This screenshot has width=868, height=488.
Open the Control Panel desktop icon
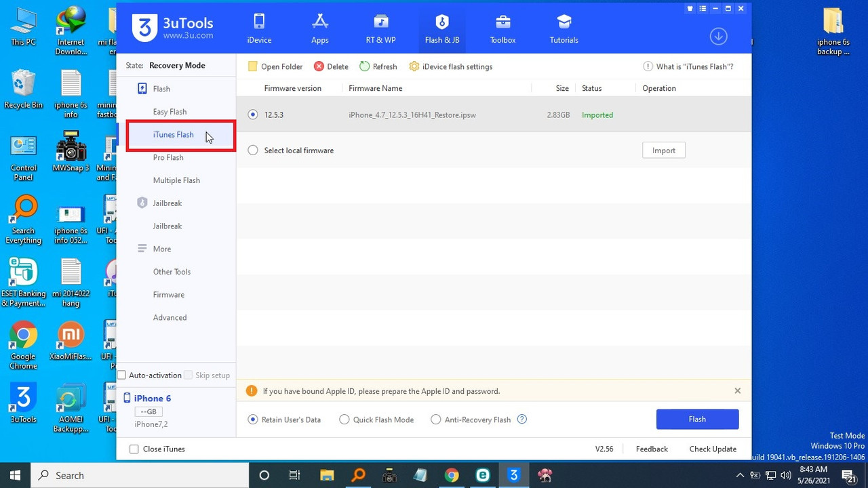point(24,158)
